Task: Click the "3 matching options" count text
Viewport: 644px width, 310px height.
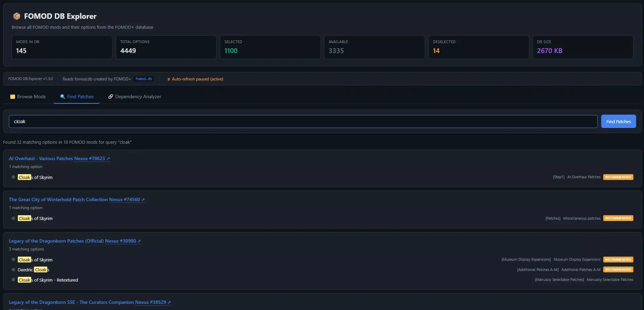Action: click(26, 249)
